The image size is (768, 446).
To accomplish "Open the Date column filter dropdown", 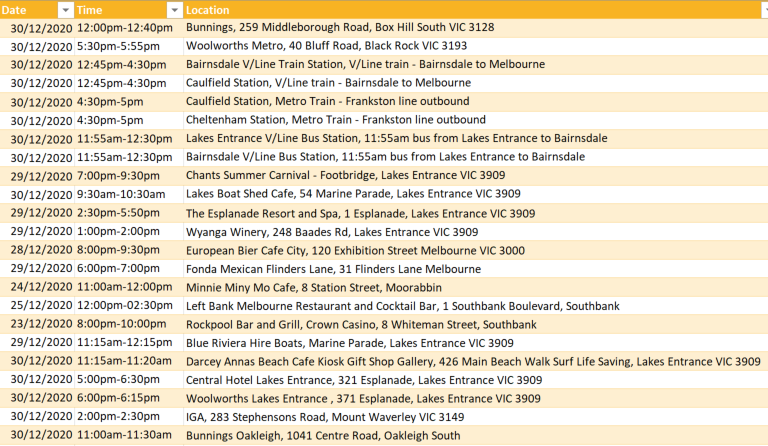I will (x=65, y=10).
